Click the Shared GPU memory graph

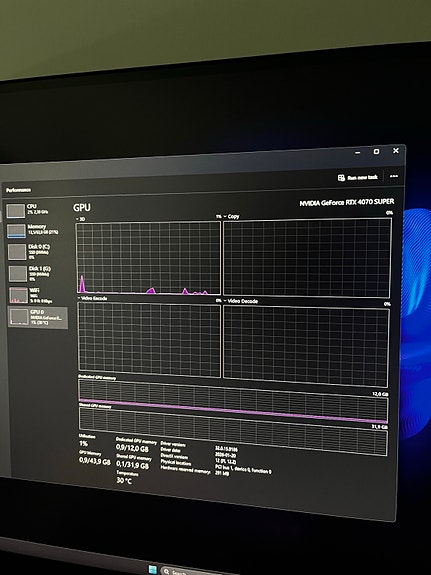point(233,431)
